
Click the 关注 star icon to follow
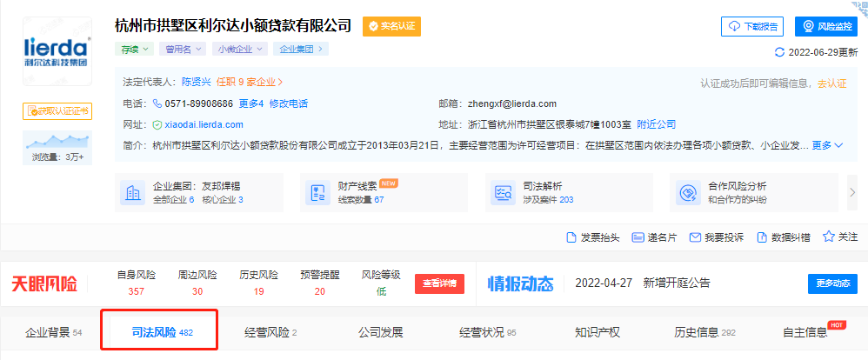point(828,237)
